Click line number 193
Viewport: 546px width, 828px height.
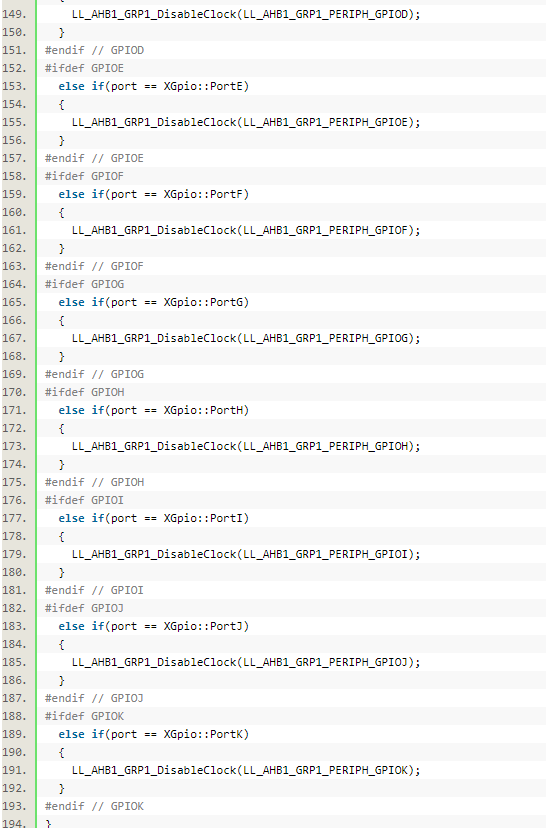[14, 806]
